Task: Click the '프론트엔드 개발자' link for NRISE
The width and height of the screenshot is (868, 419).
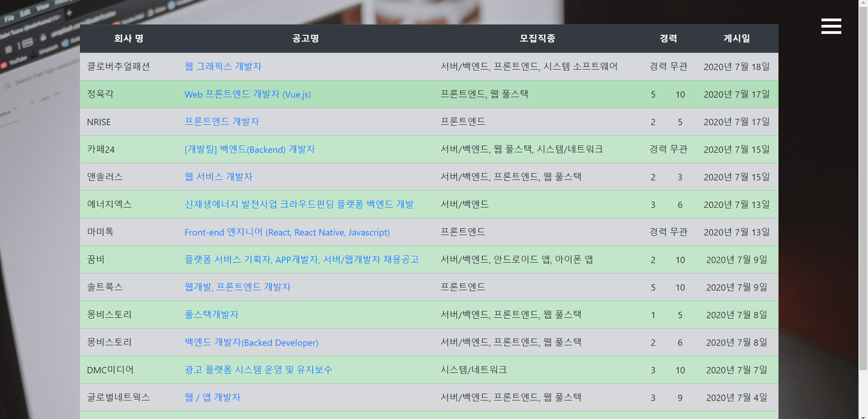Action: click(x=222, y=122)
